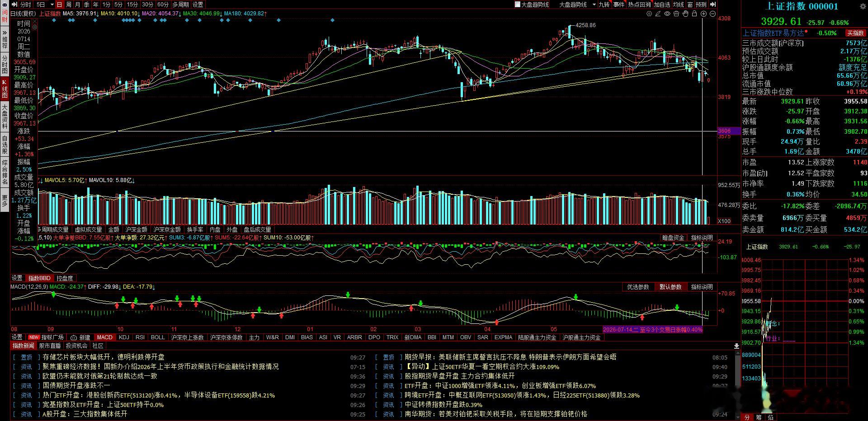Open 上证指数ETF易方达 link
The width and height of the screenshot is (868, 421).
pos(774,33)
